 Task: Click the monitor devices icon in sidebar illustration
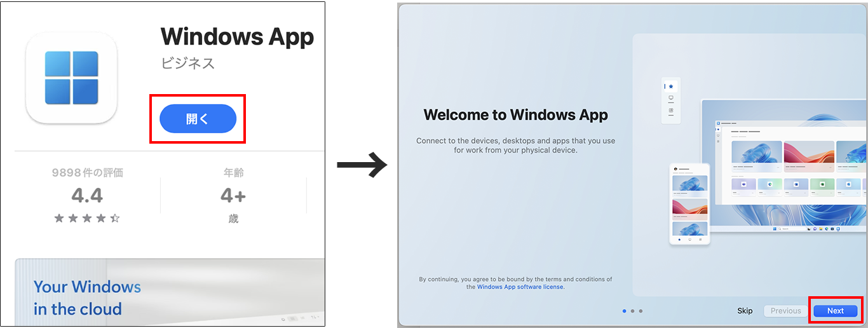[x=670, y=99]
